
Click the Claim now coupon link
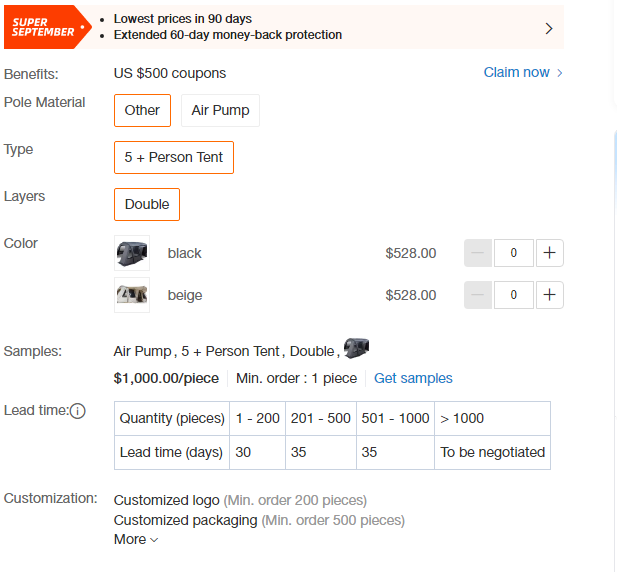click(x=516, y=72)
